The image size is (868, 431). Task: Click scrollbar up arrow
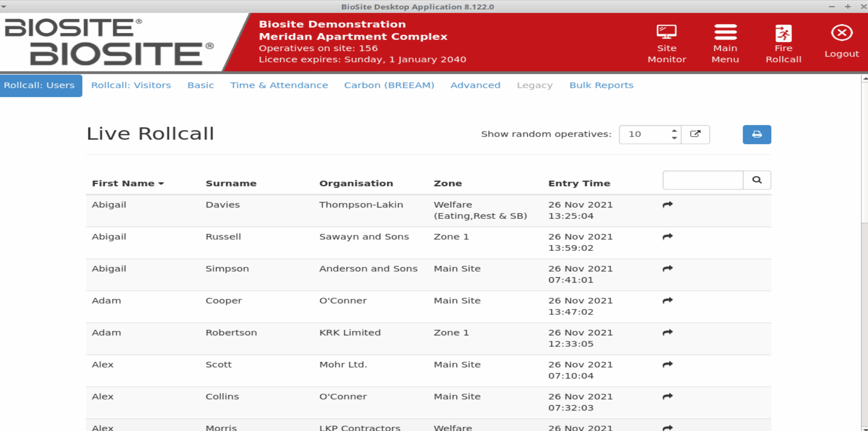point(865,79)
